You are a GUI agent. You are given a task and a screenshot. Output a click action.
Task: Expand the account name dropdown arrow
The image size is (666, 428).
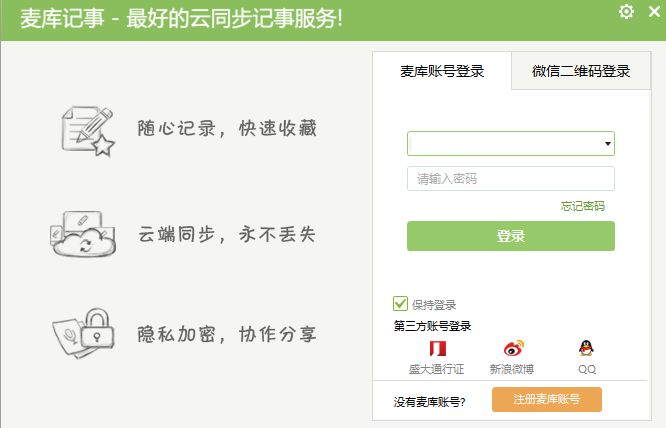tap(607, 145)
